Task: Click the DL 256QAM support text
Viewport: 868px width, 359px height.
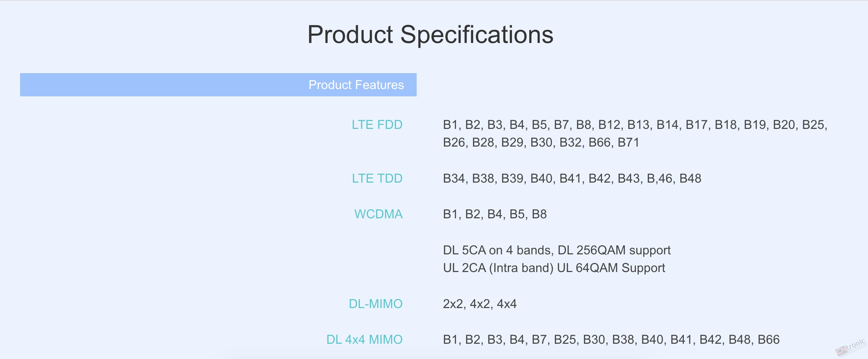Action: (x=614, y=250)
